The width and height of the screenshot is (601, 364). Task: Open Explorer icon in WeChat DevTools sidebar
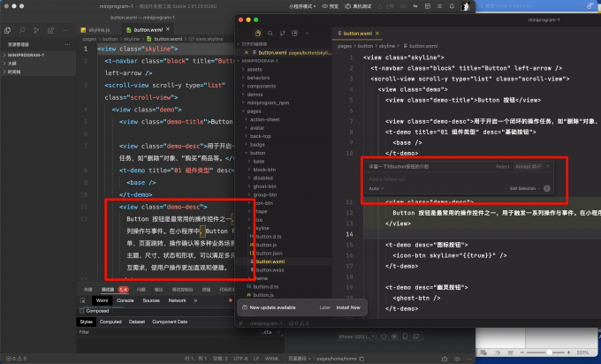(8, 30)
